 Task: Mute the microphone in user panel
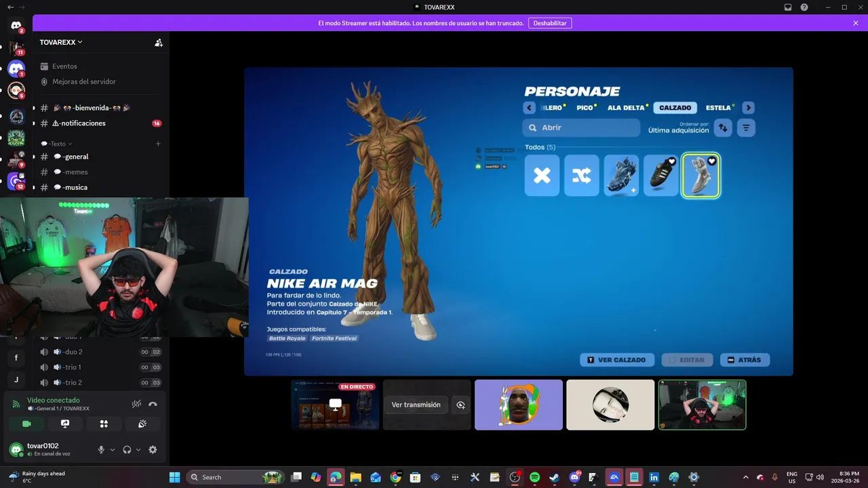tap(102, 449)
